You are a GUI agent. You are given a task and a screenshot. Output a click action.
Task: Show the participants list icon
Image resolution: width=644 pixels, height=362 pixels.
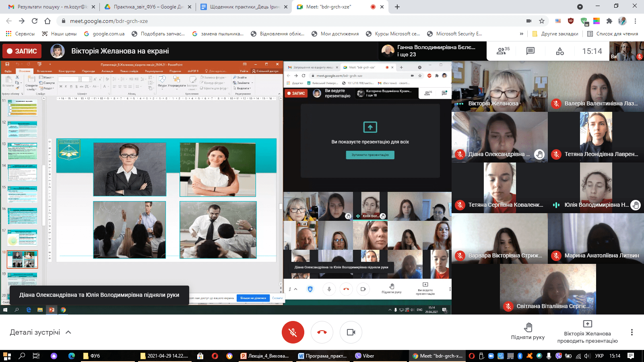click(503, 51)
